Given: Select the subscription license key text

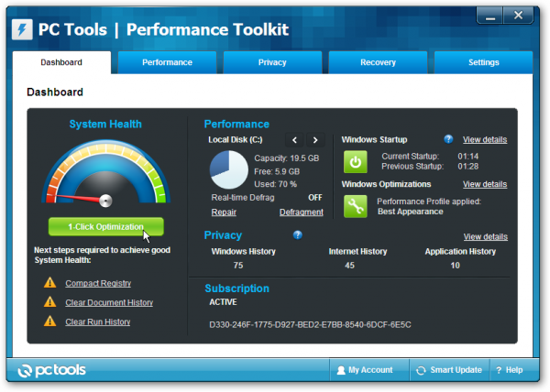Looking at the screenshot, I should click(310, 325).
